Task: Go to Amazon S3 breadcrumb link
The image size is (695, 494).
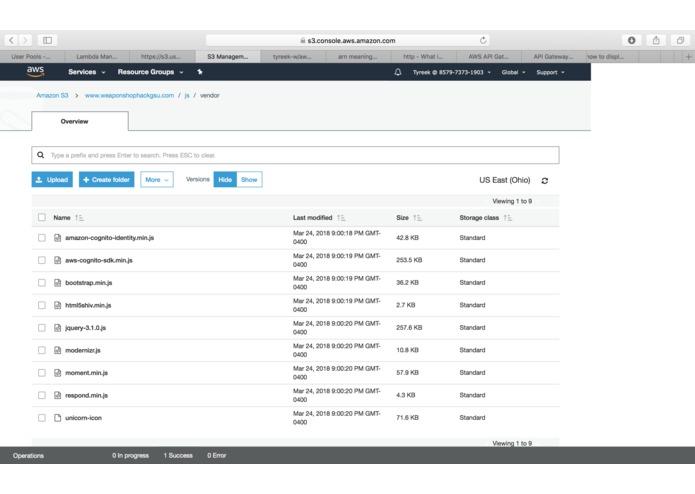Action: 52,95
